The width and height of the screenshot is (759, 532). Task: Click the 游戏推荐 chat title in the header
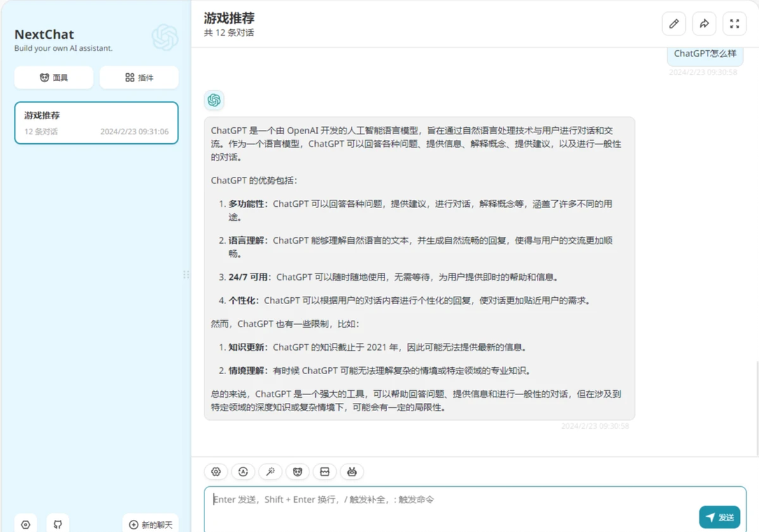(x=229, y=18)
